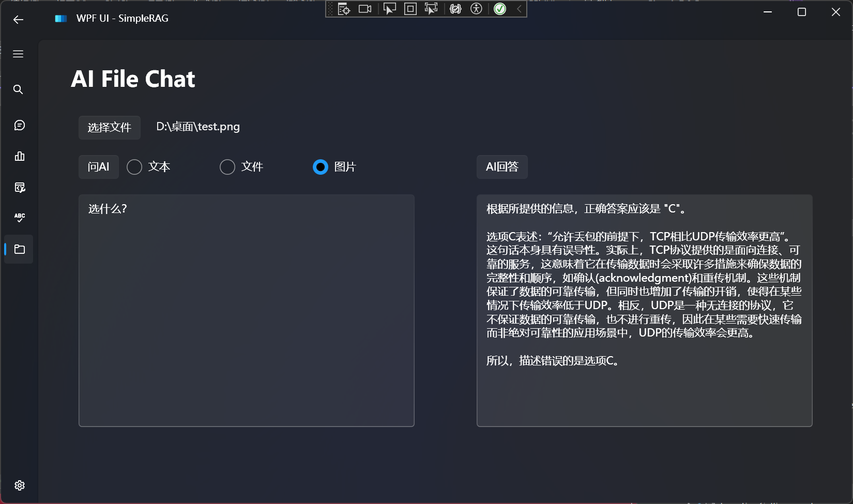This screenshot has height=504, width=853.
Task: Toggle the hamburger navigation menu
Action: coord(18,54)
